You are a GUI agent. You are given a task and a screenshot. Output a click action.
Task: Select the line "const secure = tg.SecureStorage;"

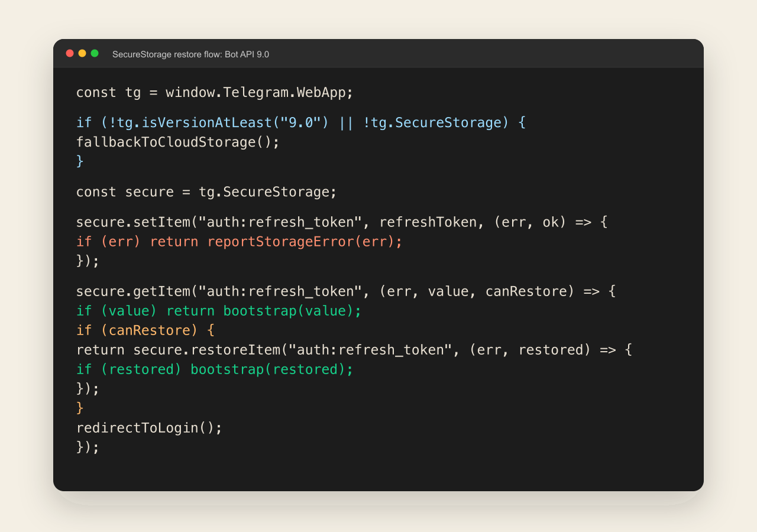[x=206, y=192]
